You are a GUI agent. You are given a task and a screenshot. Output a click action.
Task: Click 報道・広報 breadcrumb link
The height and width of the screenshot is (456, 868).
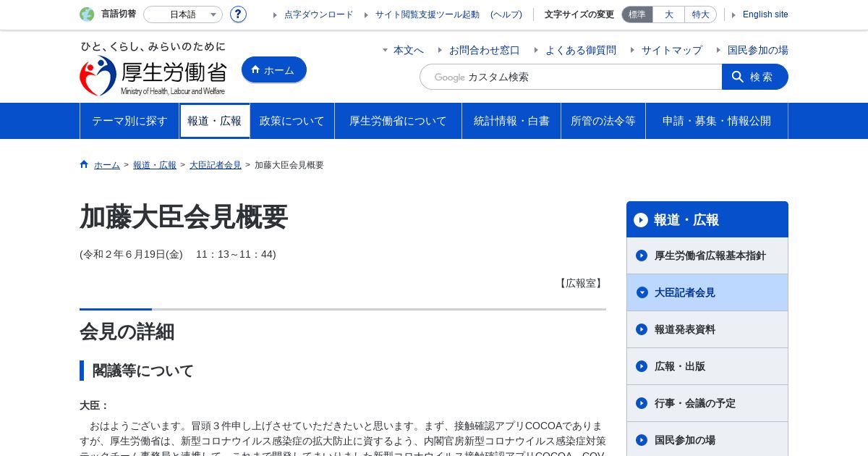(155, 165)
